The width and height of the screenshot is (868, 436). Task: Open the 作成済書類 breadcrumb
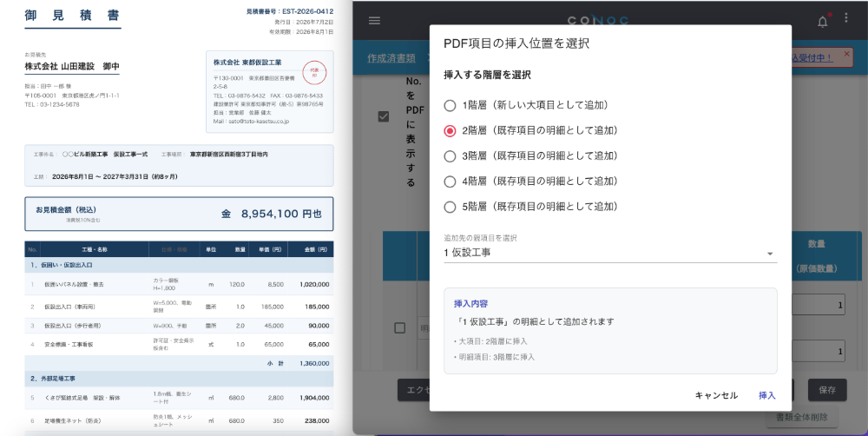(x=391, y=58)
